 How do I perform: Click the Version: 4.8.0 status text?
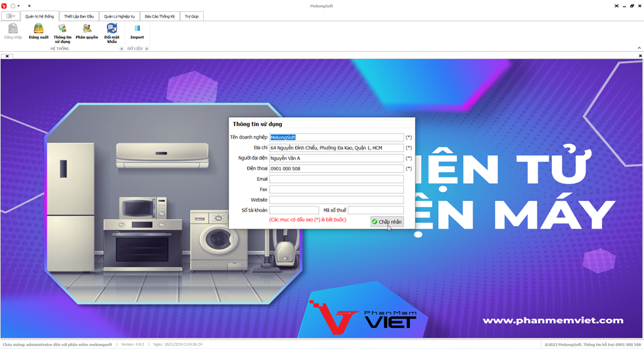click(x=133, y=344)
